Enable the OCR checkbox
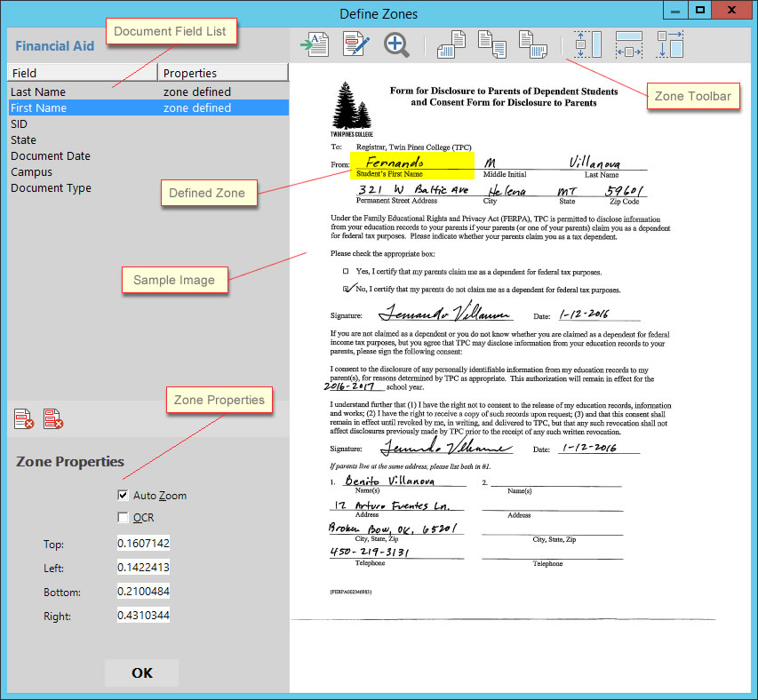758x700 pixels. click(x=123, y=517)
